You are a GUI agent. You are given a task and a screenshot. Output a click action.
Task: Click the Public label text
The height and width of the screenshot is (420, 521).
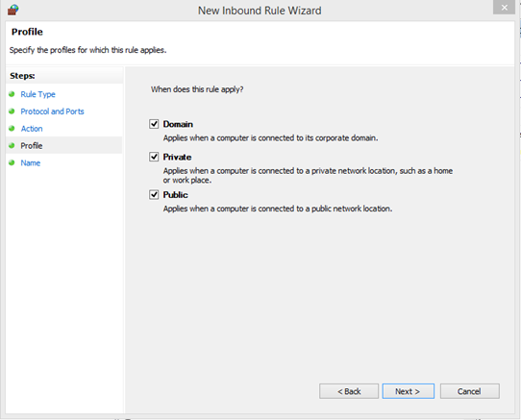click(x=175, y=195)
